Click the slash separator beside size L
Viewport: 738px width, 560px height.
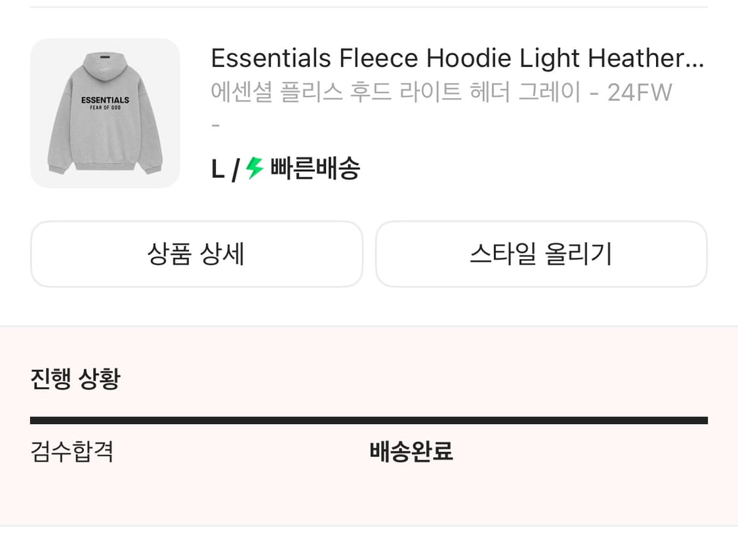[235, 169]
